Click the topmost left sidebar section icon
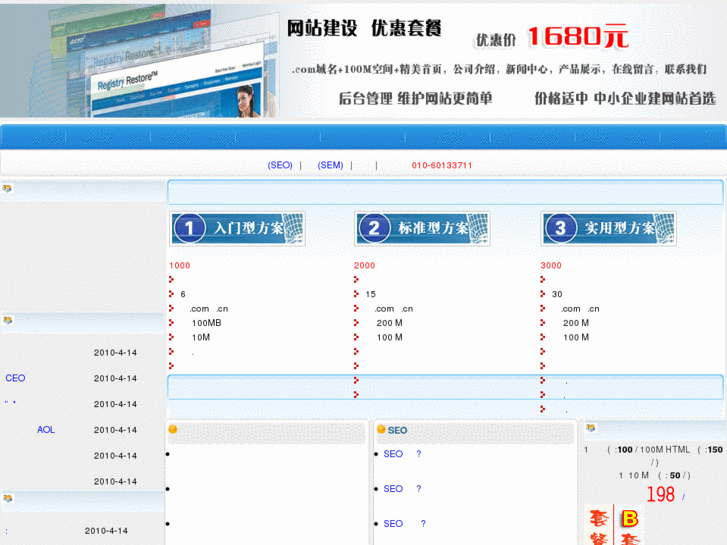Screen dimensions: 727x545 [8, 188]
